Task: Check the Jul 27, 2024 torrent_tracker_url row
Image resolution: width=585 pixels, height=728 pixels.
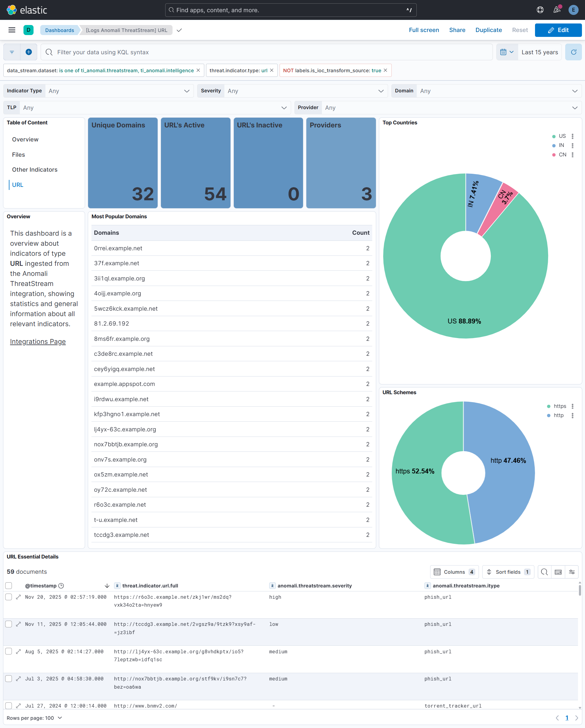Action: tap(9, 706)
